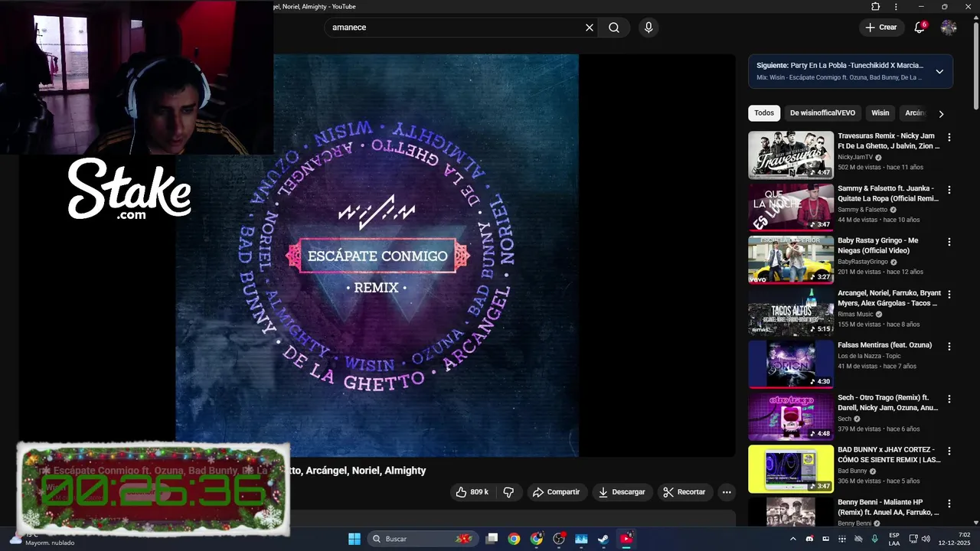The width and height of the screenshot is (980, 551).
Task: Click the taskbar Buscar search box
Action: (x=423, y=539)
